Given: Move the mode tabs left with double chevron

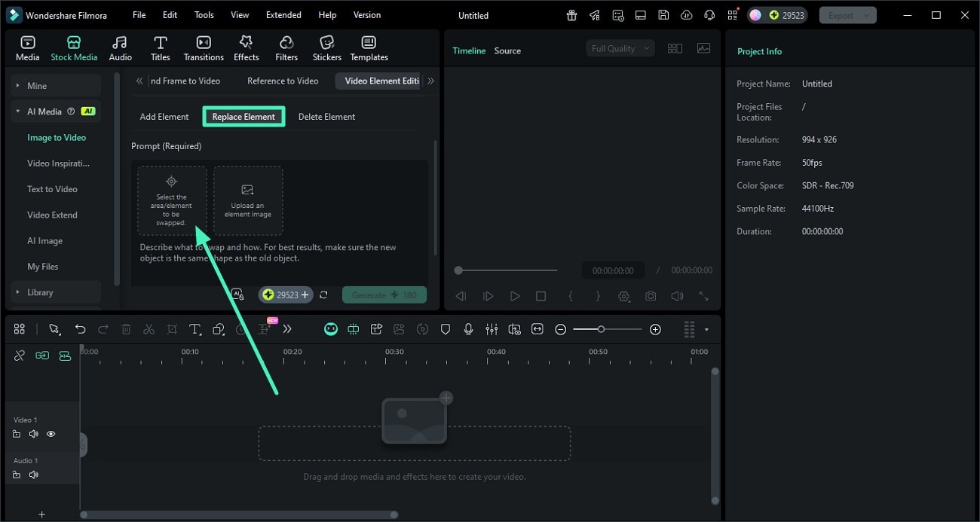Looking at the screenshot, I should tap(139, 81).
